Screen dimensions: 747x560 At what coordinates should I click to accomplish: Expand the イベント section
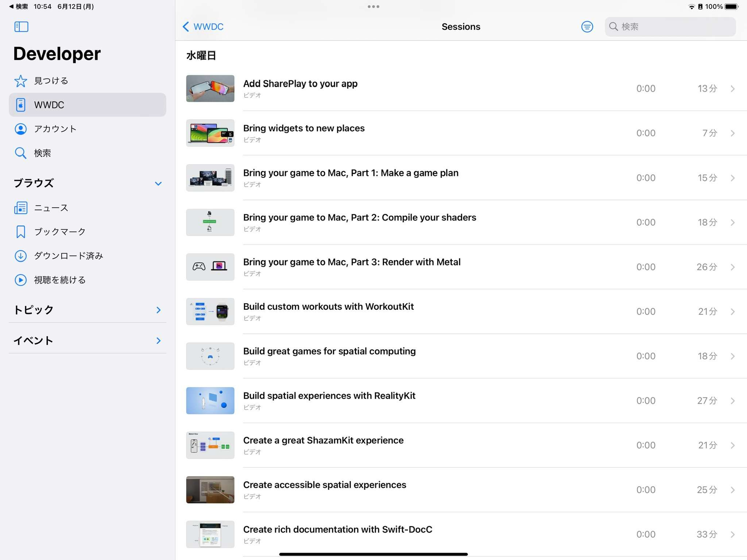tap(158, 341)
